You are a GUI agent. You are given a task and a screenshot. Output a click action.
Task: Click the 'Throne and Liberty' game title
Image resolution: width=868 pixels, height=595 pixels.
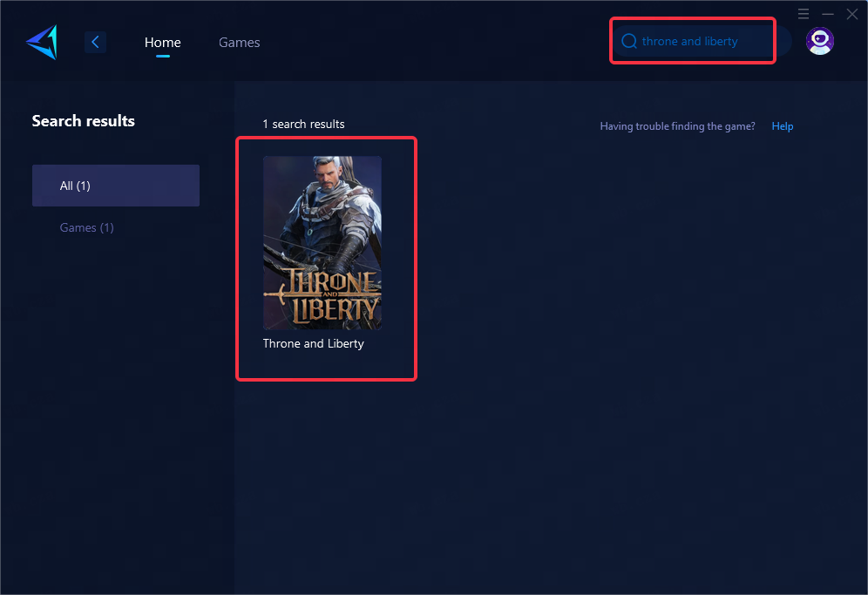point(314,344)
